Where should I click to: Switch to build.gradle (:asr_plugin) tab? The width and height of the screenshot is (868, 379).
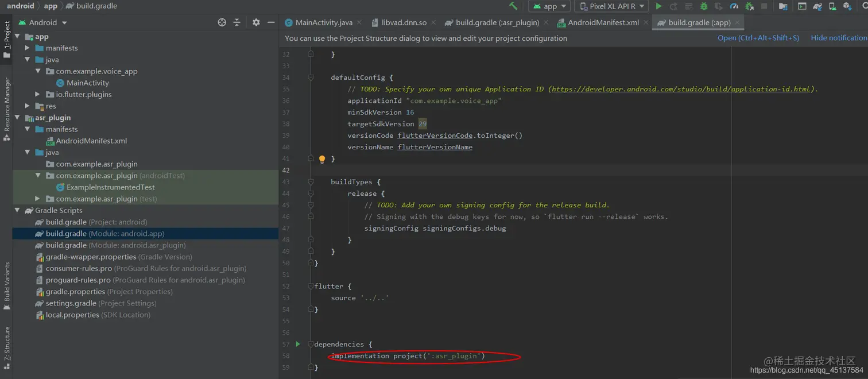point(497,23)
